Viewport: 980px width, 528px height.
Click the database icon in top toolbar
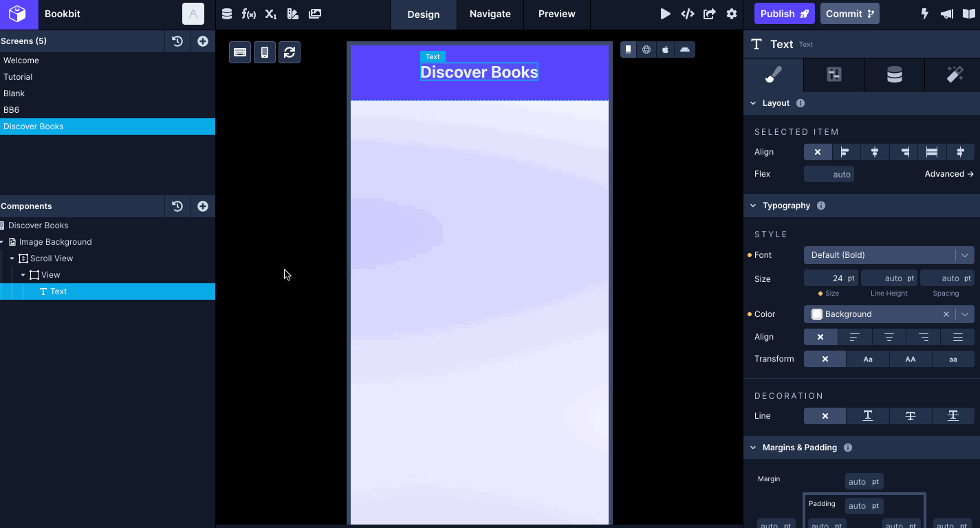click(x=227, y=14)
